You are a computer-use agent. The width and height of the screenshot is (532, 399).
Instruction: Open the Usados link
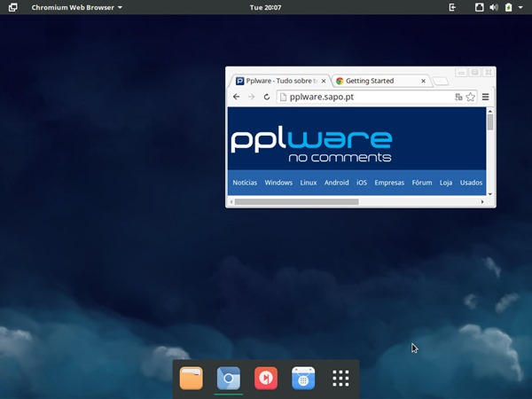472,183
